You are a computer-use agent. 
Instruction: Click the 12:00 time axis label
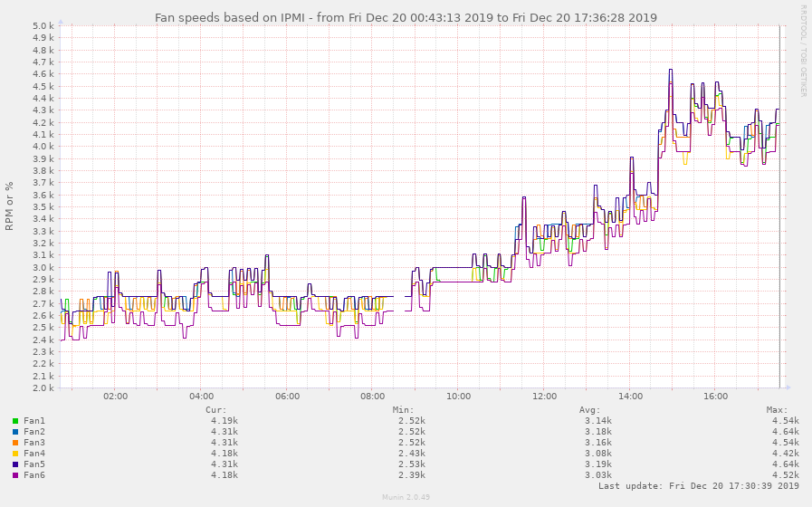coord(545,397)
